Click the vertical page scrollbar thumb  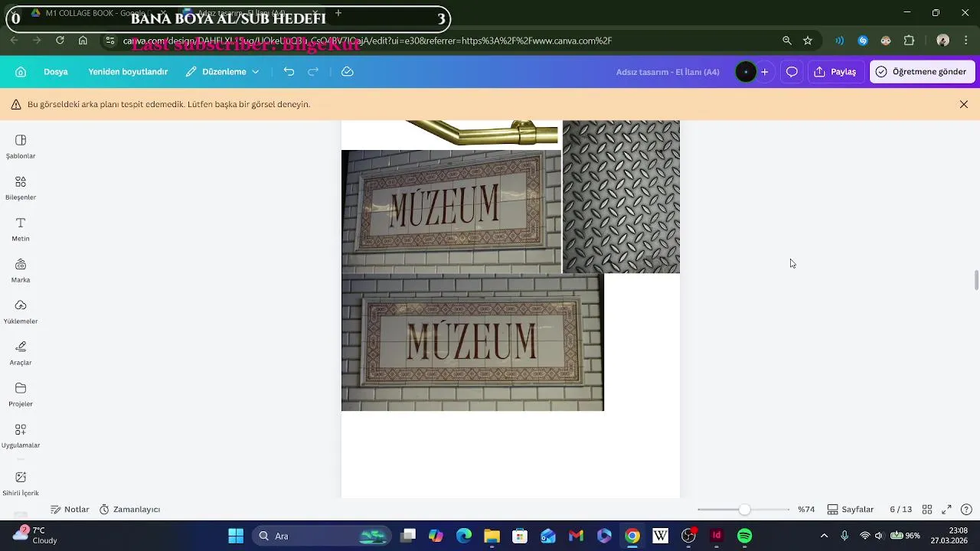[x=976, y=280]
